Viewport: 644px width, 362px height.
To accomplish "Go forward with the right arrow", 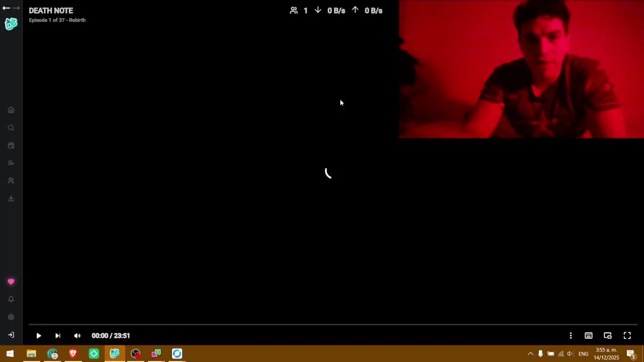I will pyautogui.click(x=16, y=8).
